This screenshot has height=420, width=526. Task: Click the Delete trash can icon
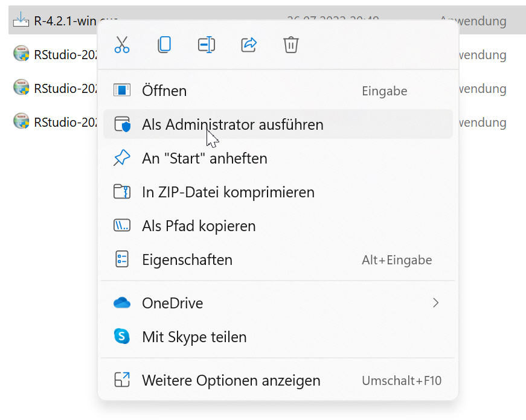(291, 45)
